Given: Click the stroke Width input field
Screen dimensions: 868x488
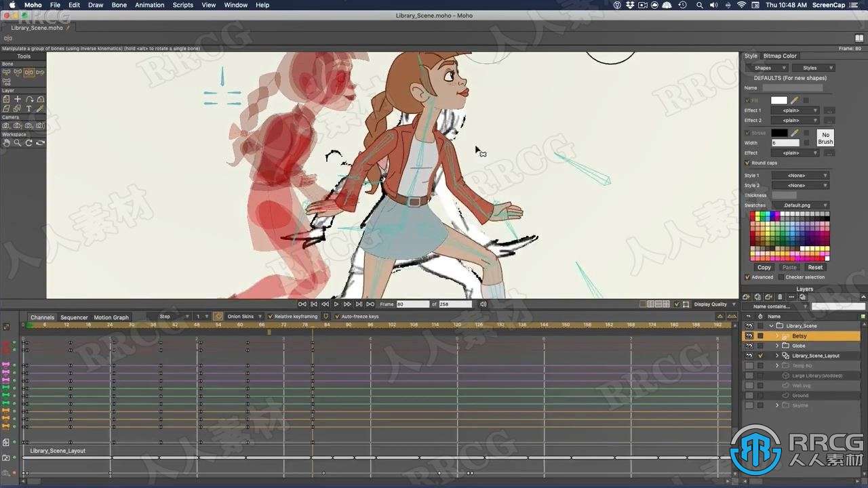Looking at the screenshot, I should click(x=785, y=143).
